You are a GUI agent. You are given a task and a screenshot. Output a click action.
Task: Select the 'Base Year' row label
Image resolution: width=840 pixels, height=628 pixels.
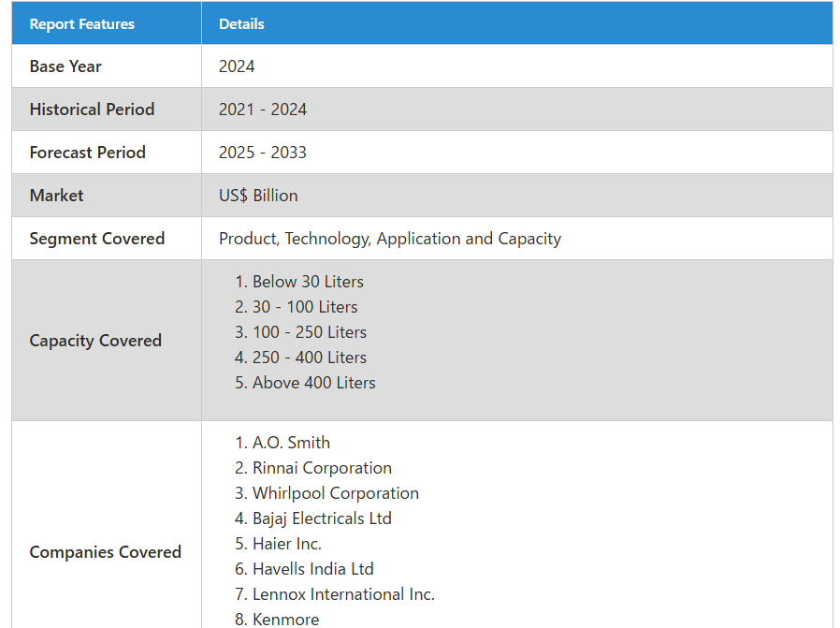click(65, 66)
